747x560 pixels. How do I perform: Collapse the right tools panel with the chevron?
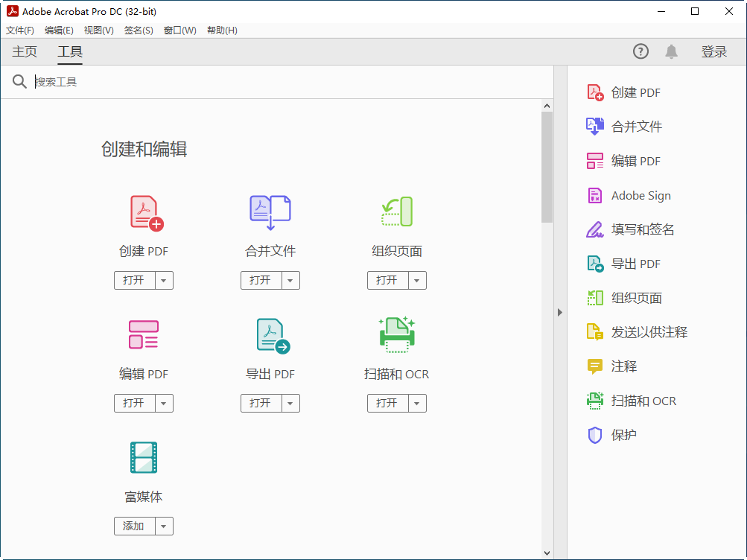point(559,312)
